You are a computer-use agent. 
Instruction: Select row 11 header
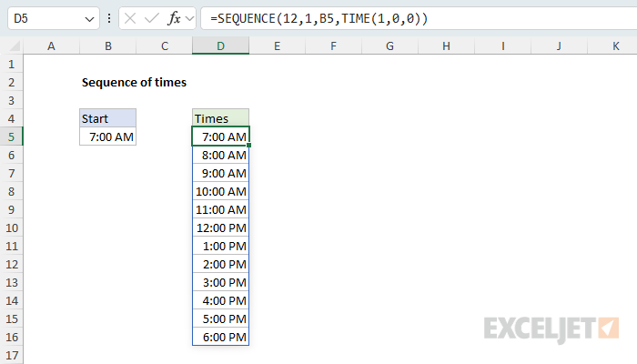coord(11,247)
